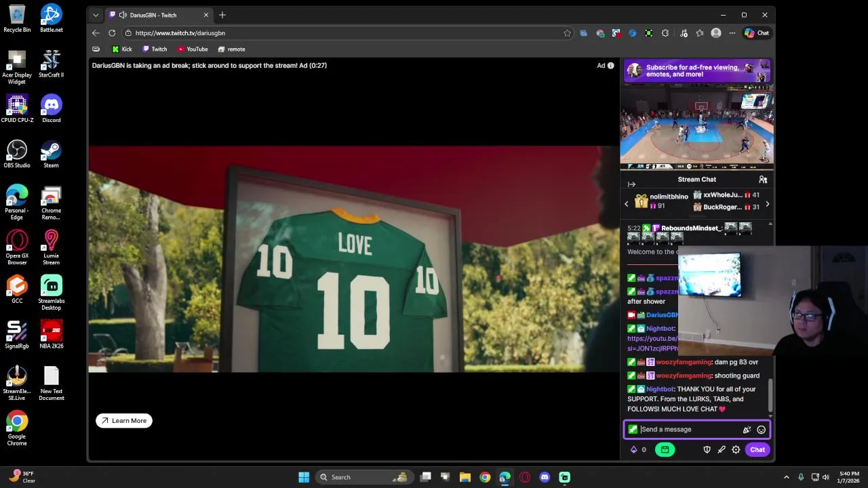The image size is (868, 488).
Task: Open Bits balance icon below chat
Action: [638, 449]
